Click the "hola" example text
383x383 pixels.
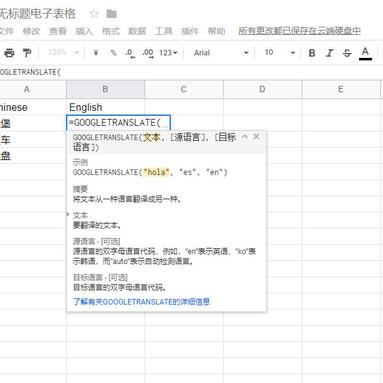tap(156, 172)
